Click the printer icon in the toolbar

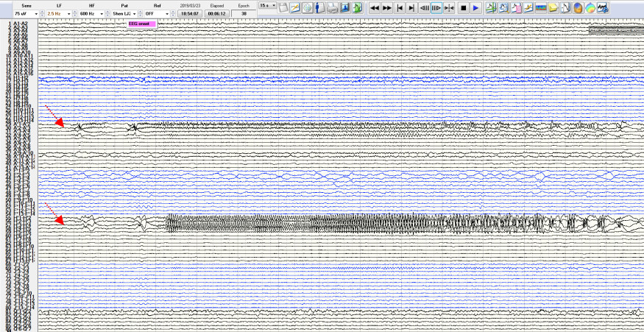click(332, 8)
